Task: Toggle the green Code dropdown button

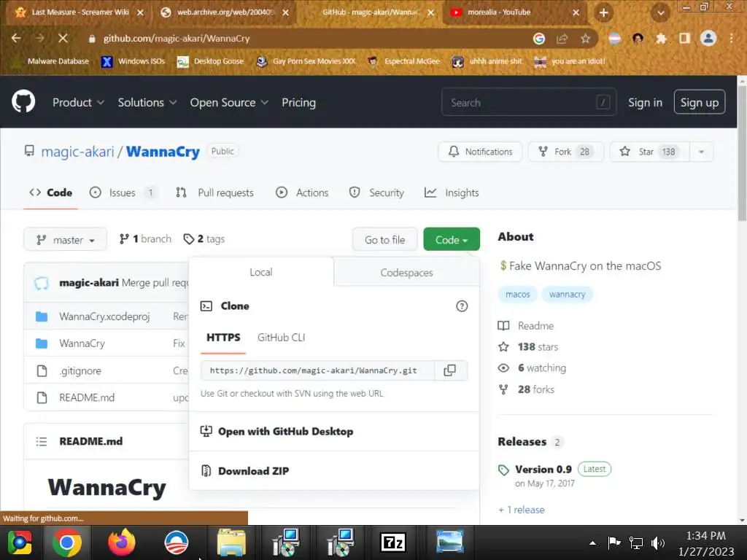Action: coord(451,239)
